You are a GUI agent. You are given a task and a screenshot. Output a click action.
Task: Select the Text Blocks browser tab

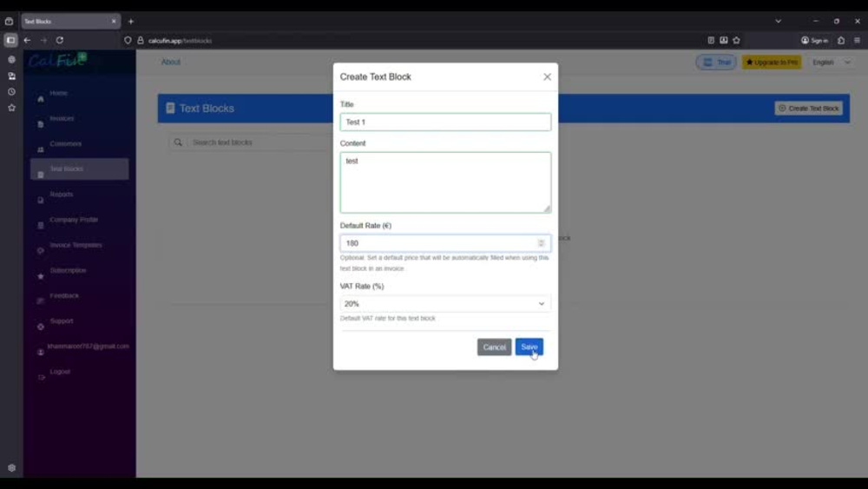71,22
